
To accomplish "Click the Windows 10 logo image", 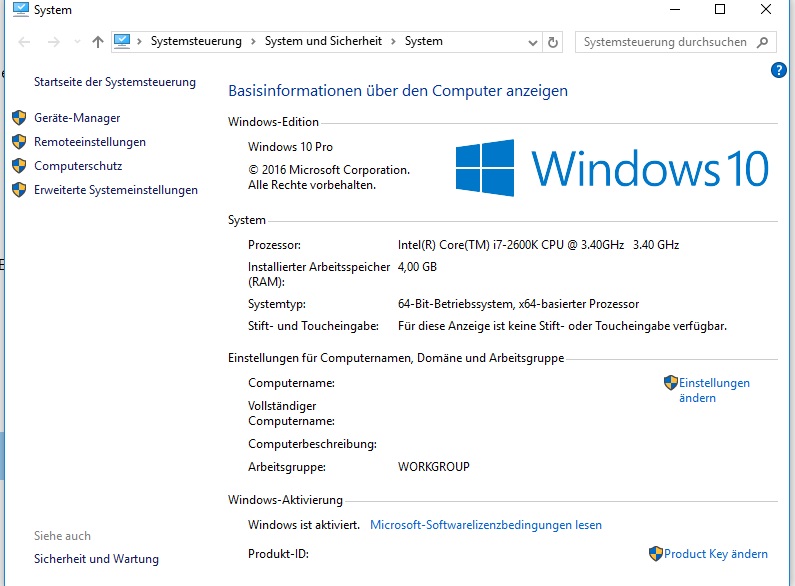I will (612, 168).
